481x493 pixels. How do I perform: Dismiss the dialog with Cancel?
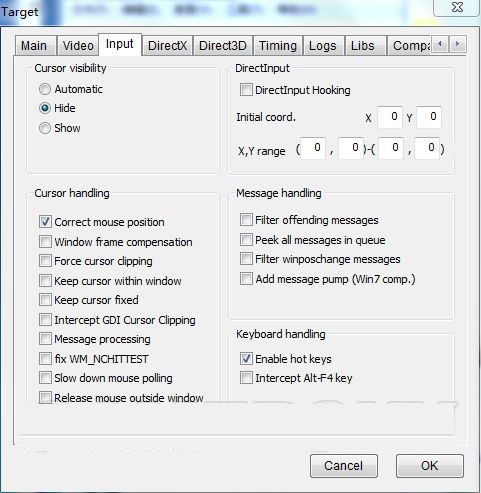[344, 466]
